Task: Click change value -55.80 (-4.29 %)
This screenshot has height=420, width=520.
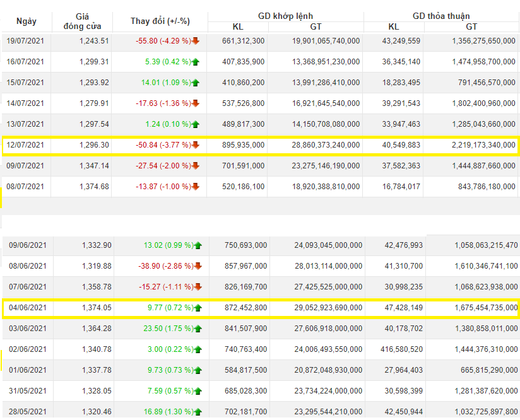Action: [x=163, y=41]
